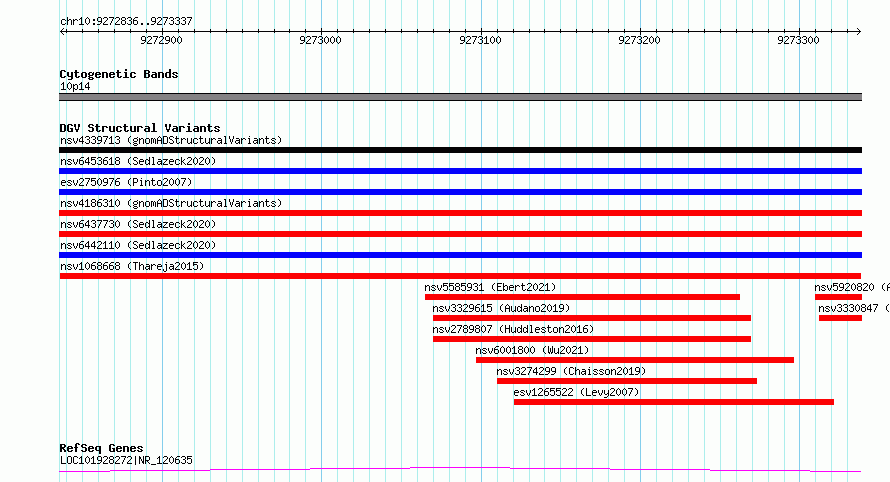Open variant esv1265522 (Levy2007) label
Image resolution: width=890 pixels, height=482 pixels.
click(576, 392)
